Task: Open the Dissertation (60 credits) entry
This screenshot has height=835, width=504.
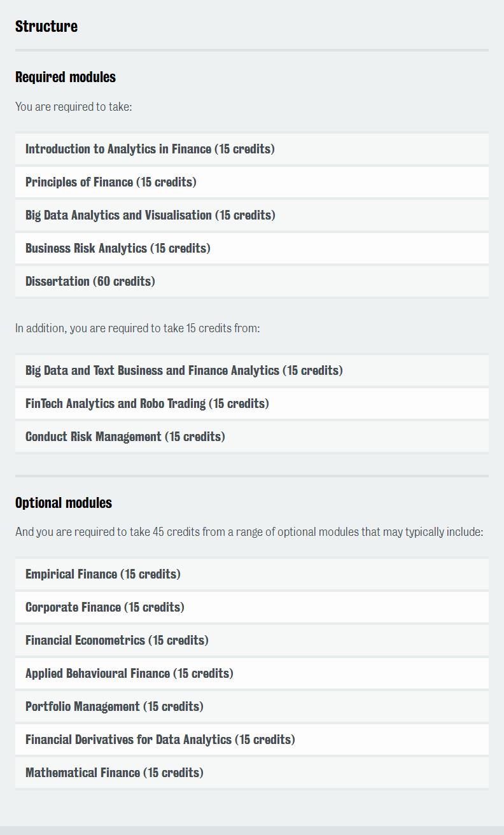Action: point(252,281)
